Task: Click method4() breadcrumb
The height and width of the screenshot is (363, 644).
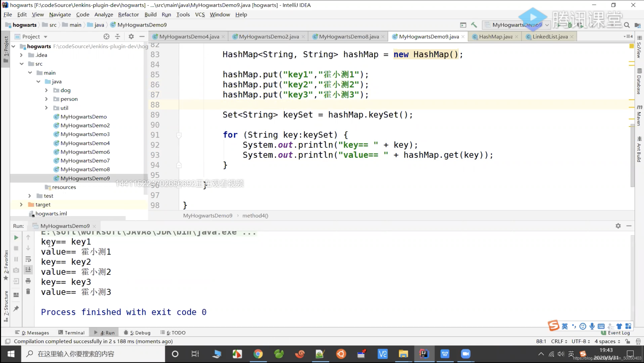Action: (x=255, y=216)
